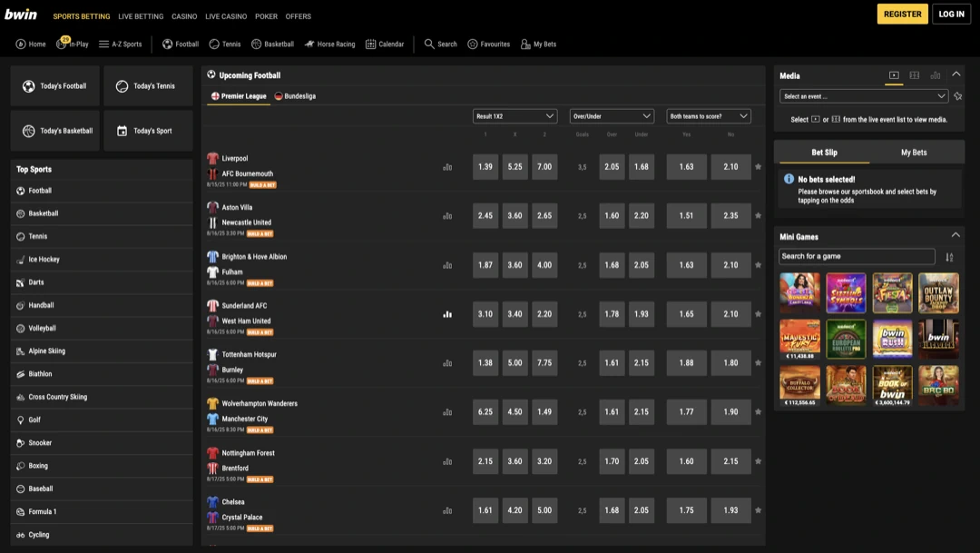The height and width of the screenshot is (553, 980).
Task: Open the Search tool
Action: [441, 44]
